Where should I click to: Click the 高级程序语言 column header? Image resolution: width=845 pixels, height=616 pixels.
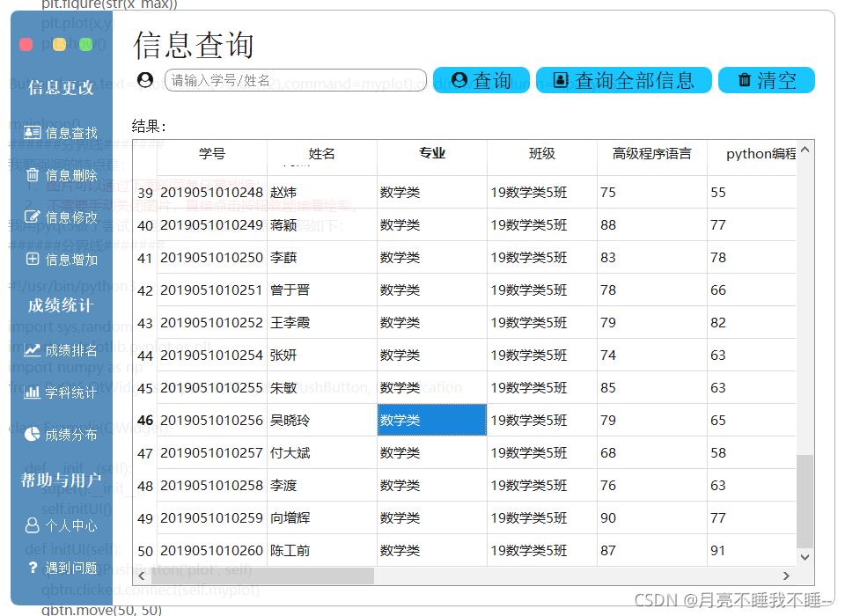[x=651, y=154]
